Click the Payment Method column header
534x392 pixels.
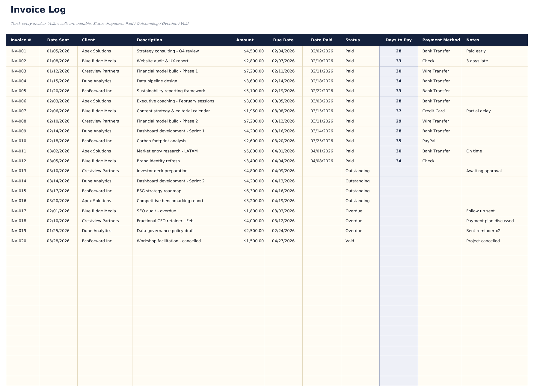(x=441, y=40)
